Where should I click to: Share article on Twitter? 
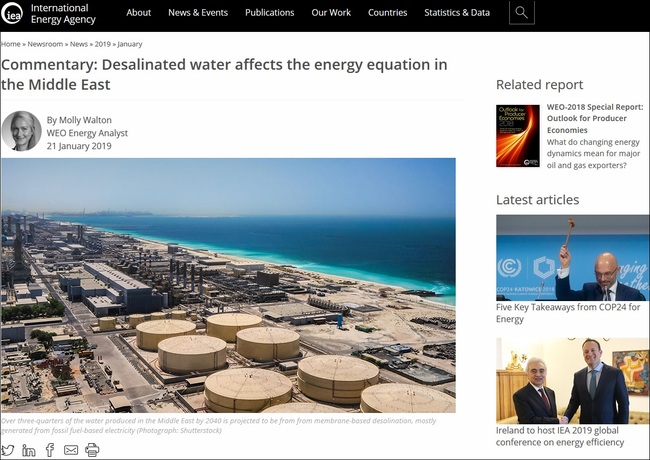click(8, 450)
